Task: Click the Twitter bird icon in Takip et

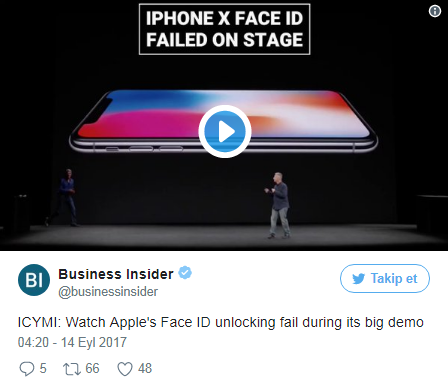Action: 359,279
